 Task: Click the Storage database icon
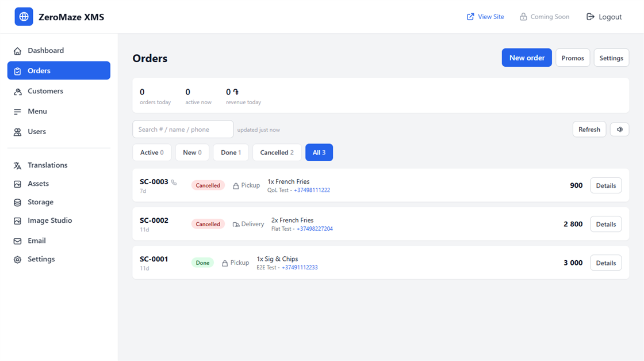[x=17, y=202]
